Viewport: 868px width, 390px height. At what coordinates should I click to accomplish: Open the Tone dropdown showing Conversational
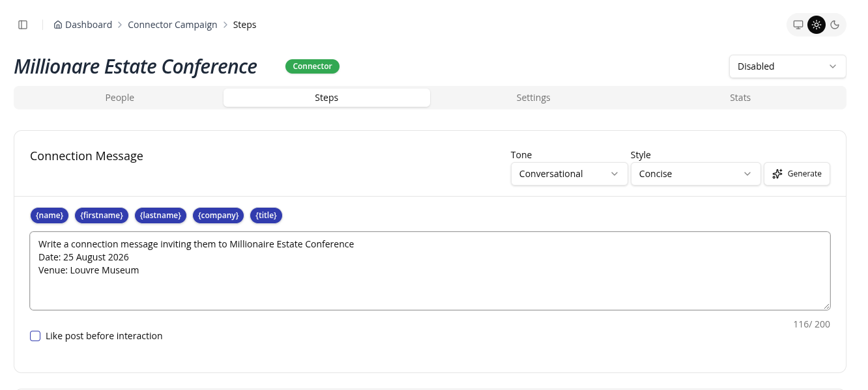point(569,174)
